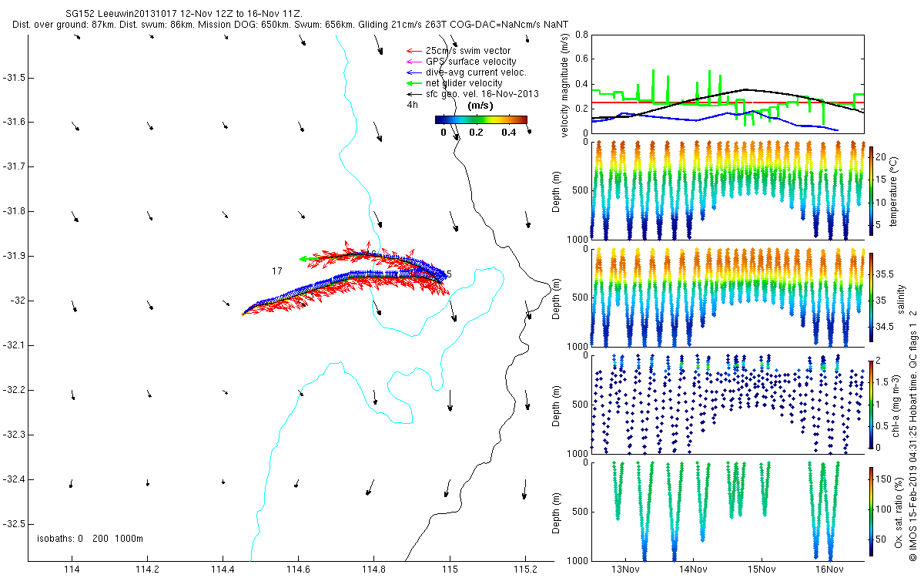924x578 pixels.
Task: Click the glider track start point marker
Action: pos(243,314)
